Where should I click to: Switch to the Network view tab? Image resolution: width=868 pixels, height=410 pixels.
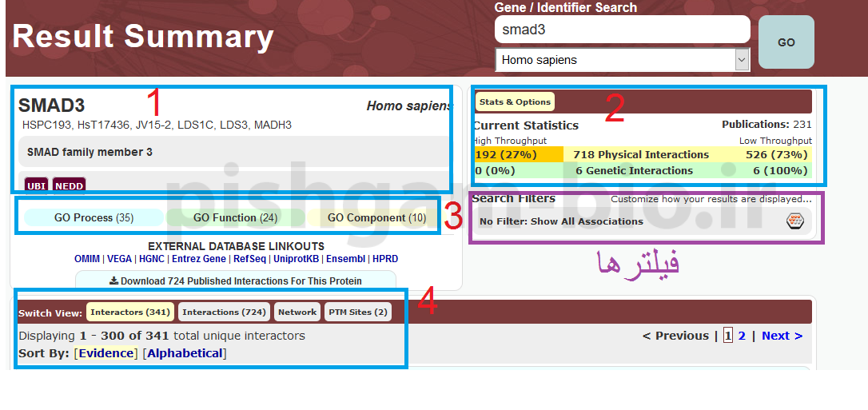[297, 312]
